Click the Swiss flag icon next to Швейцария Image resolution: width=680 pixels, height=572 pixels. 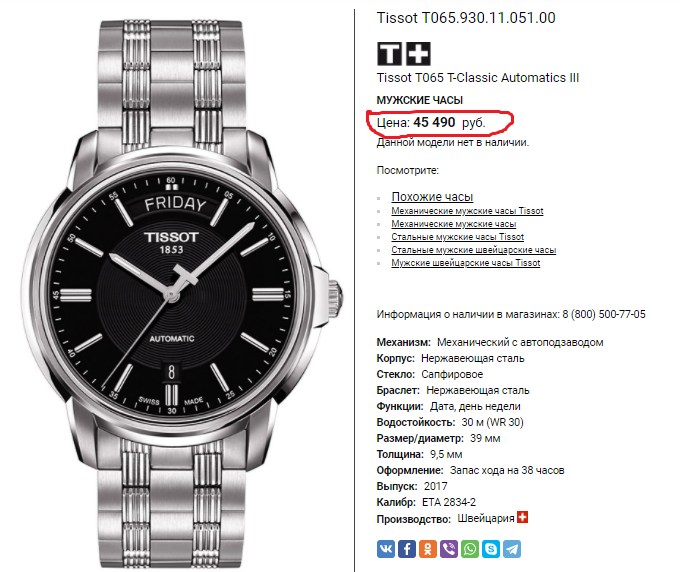[522, 517]
